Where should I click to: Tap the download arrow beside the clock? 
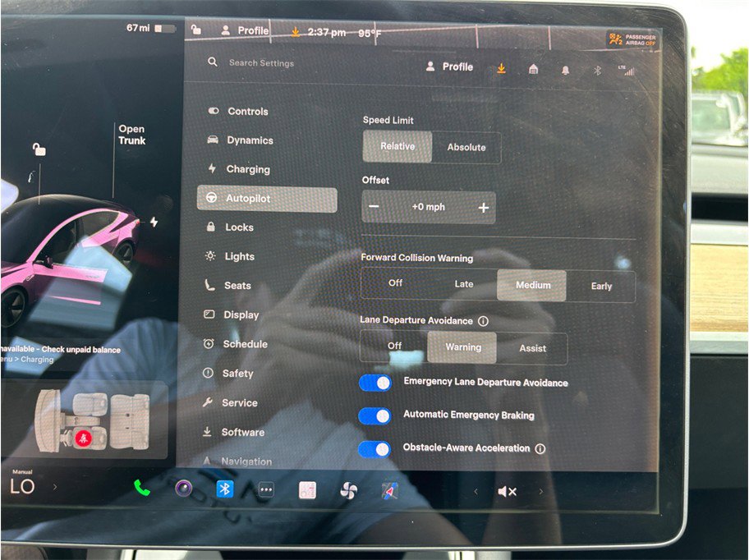click(296, 32)
